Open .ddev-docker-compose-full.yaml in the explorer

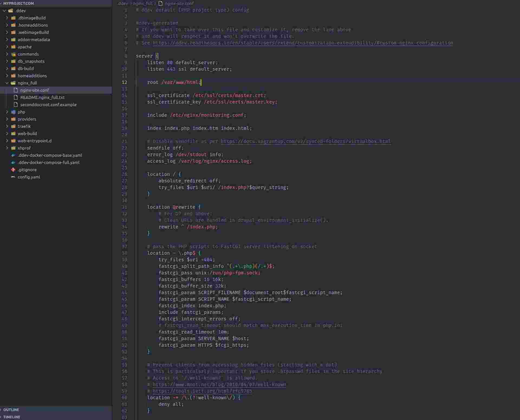(56, 163)
